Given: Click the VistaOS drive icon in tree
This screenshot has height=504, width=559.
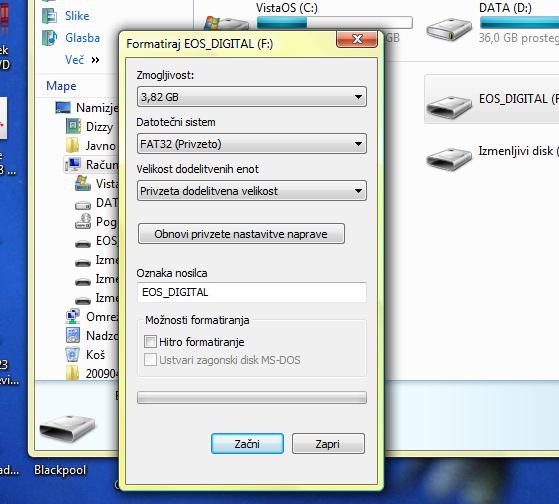Looking at the screenshot, I should (83, 183).
